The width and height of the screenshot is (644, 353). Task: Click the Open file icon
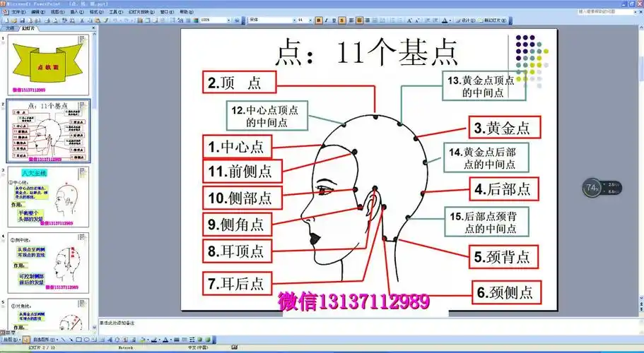point(14,20)
